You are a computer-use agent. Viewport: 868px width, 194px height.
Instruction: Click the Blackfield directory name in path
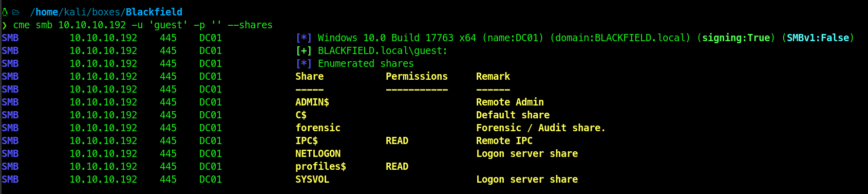coord(154,12)
